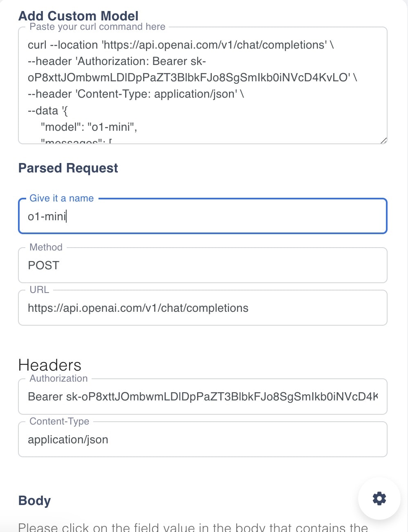The image size is (408, 532).
Task: Click the 'Method' field label
Action: [x=46, y=247]
